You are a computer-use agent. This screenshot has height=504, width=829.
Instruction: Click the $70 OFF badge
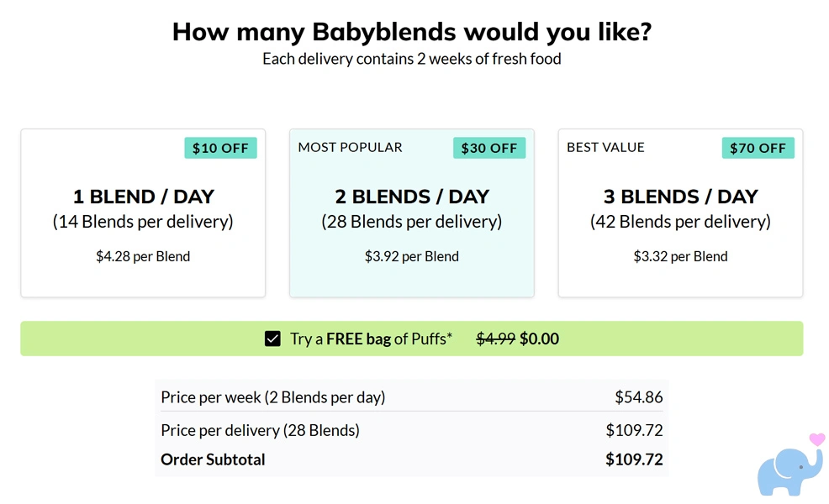(x=758, y=147)
